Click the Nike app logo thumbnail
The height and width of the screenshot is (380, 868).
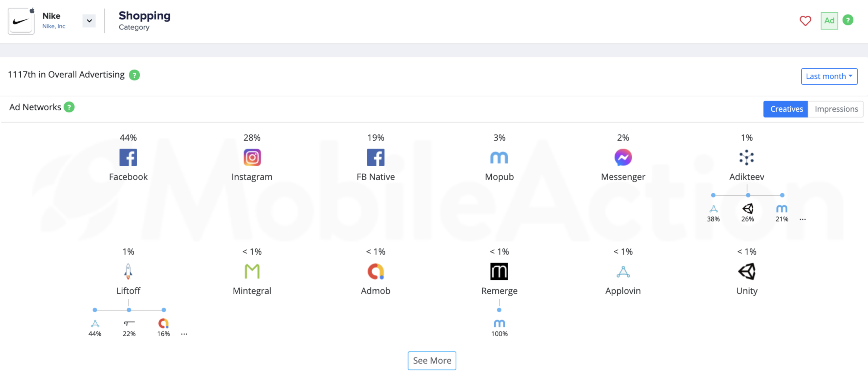(21, 21)
